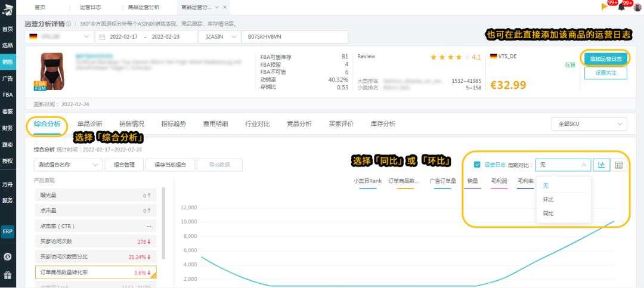
Task: Select the 指标趋势 tab
Action: [174, 124]
